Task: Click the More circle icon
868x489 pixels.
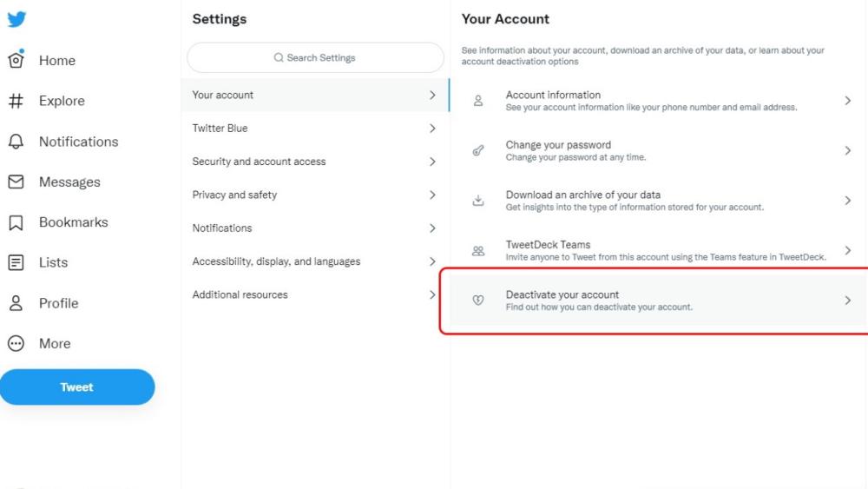Action: [16, 343]
